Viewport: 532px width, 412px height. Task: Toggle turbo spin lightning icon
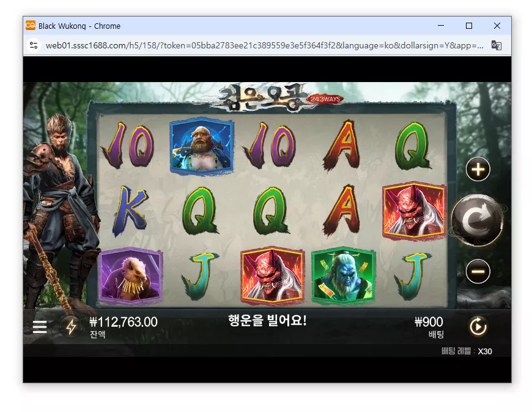[71, 327]
